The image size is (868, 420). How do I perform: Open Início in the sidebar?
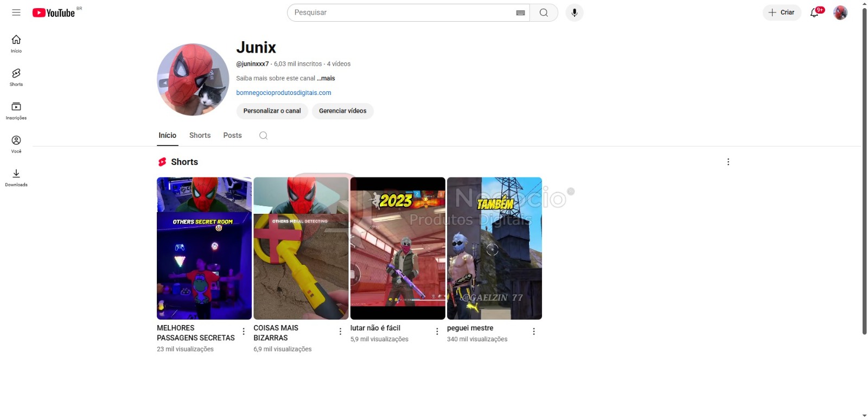pyautogui.click(x=16, y=44)
